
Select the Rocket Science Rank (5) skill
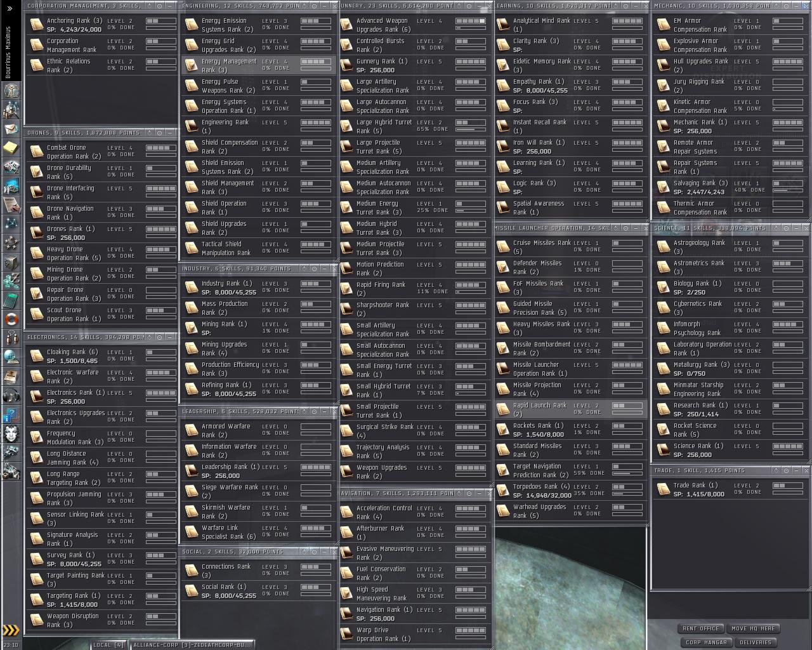coord(730,430)
